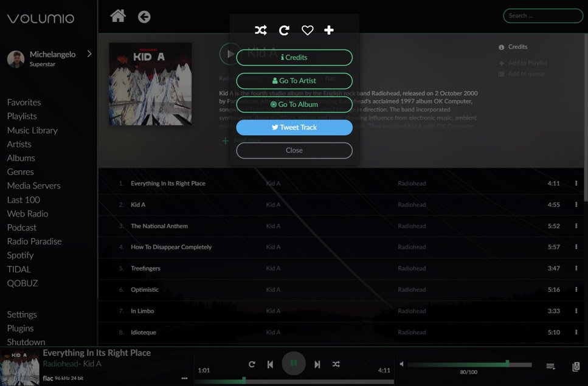Click the Search input field
The width and height of the screenshot is (588, 386).
[542, 16]
